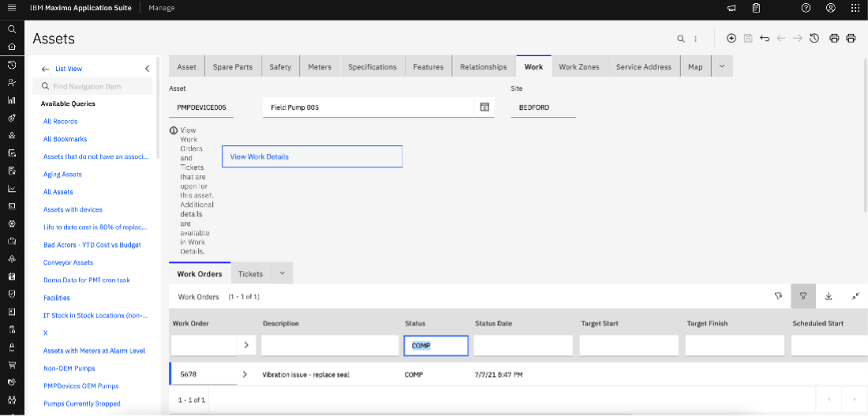The image size is (868, 417).
Task: Open the view history clock icon
Action: pyautogui.click(x=814, y=38)
